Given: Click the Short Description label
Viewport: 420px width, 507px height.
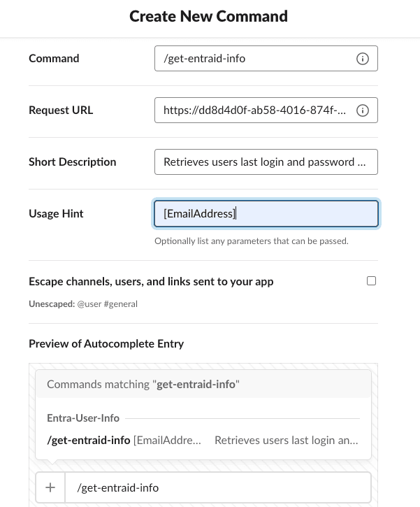Looking at the screenshot, I should pos(73,162).
